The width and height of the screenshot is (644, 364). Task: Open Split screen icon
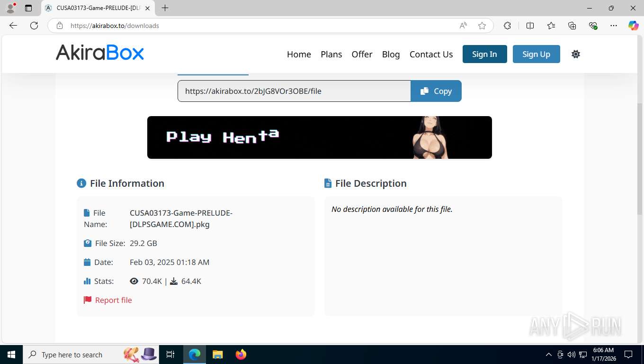(530, 26)
